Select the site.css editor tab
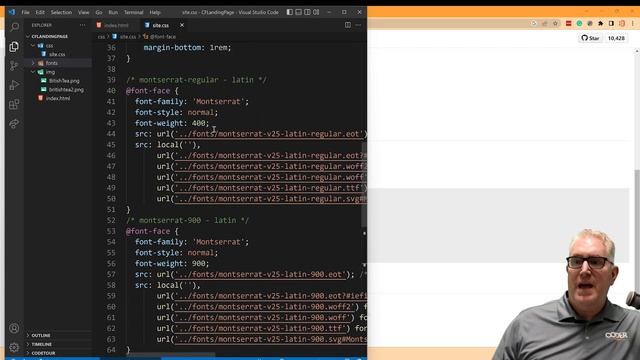 pos(161,25)
